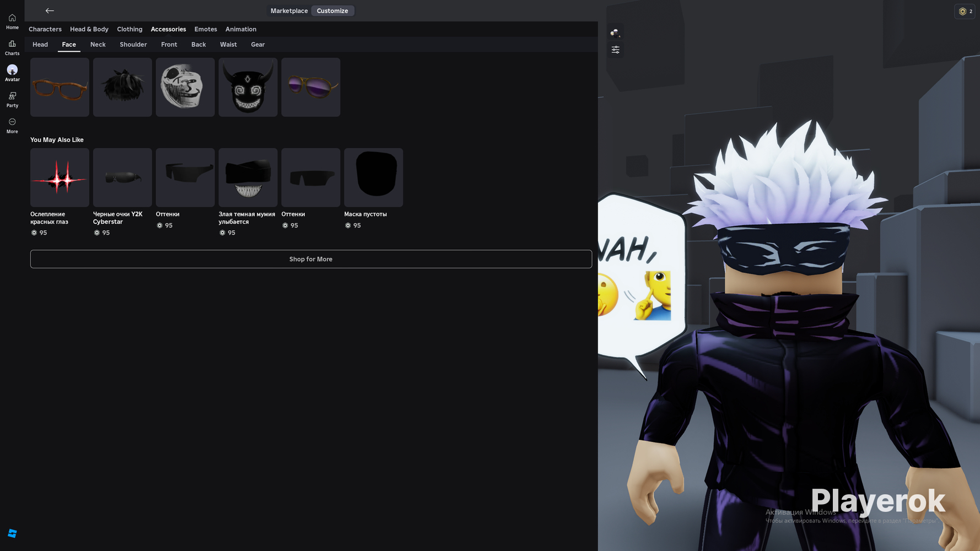Select the Customize tab

(332, 11)
